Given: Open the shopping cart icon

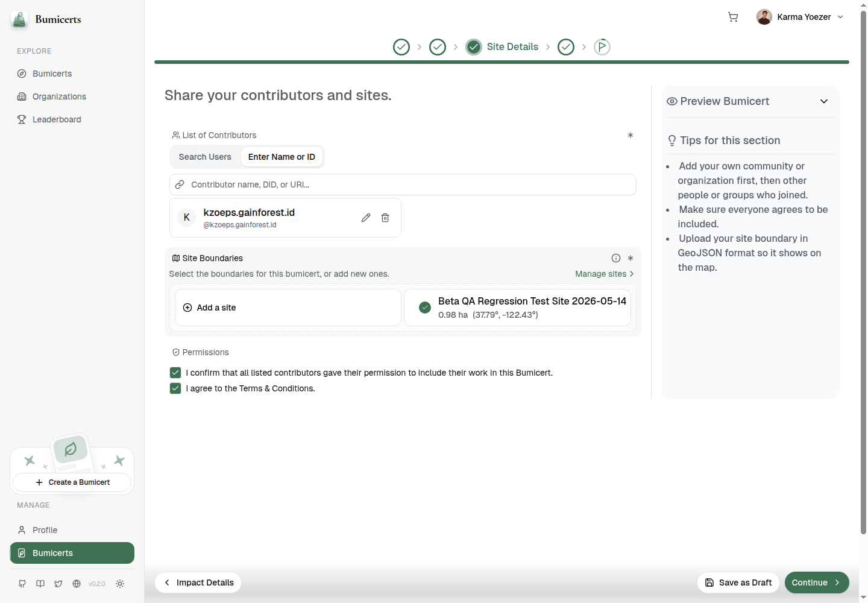Looking at the screenshot, I should click(x=733, y=17).
